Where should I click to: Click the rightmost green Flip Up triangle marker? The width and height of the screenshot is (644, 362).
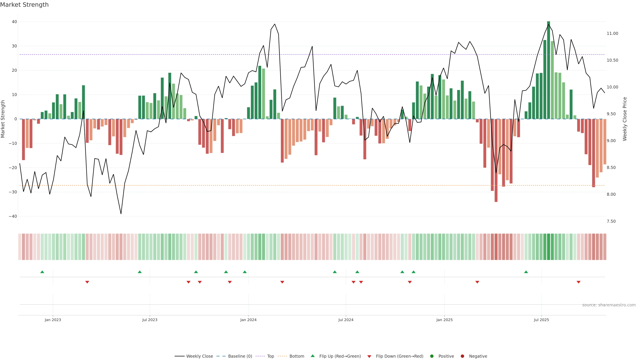[x=526, y=272]
